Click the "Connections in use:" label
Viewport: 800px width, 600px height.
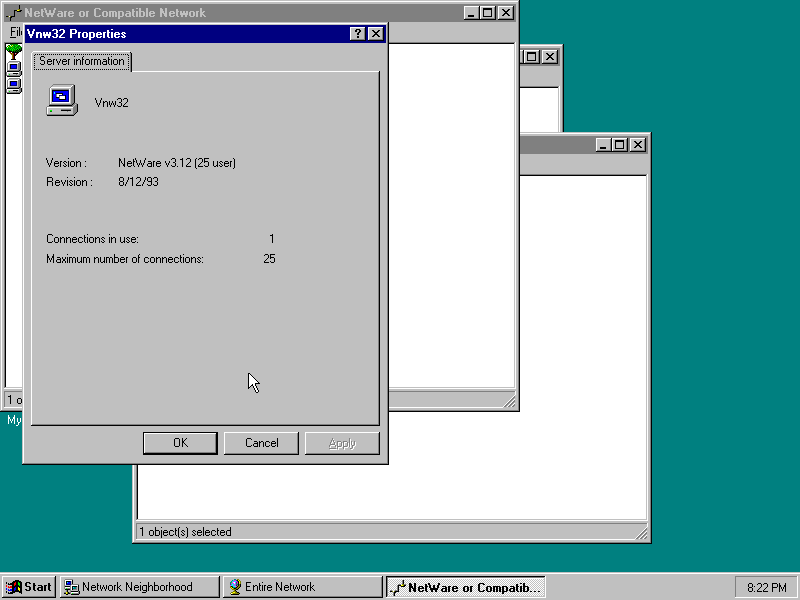[x=92, y=239]
